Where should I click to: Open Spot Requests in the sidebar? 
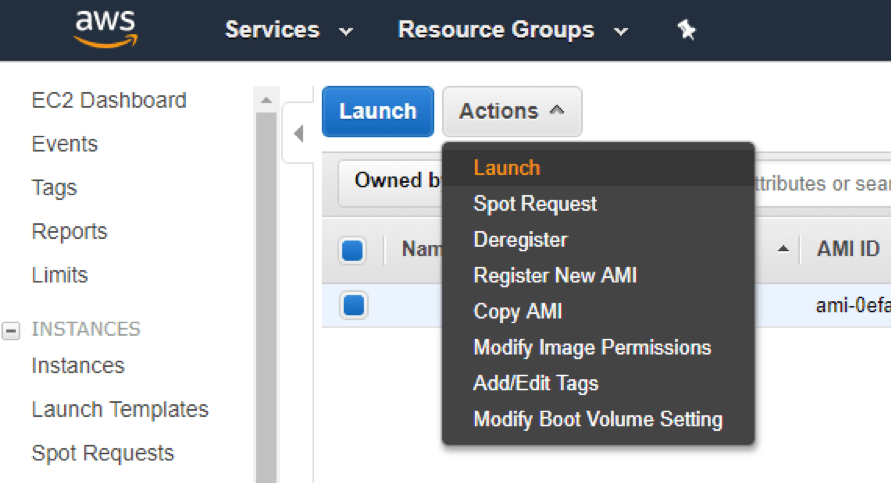[103, 453]
